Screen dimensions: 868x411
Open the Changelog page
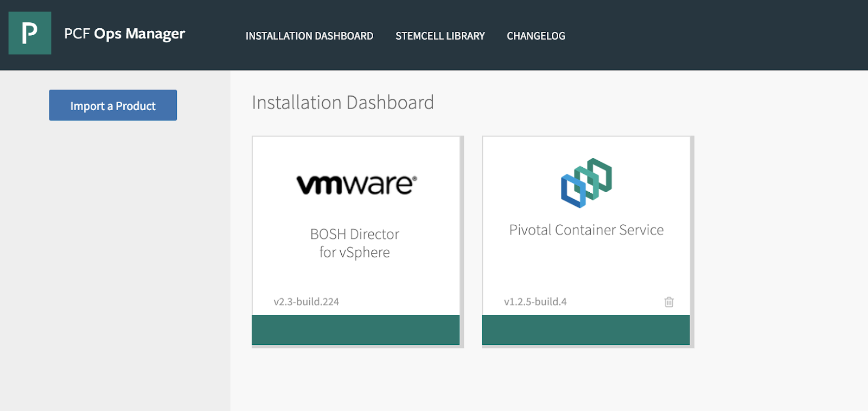pyautogui.click(x=536, y=36)
